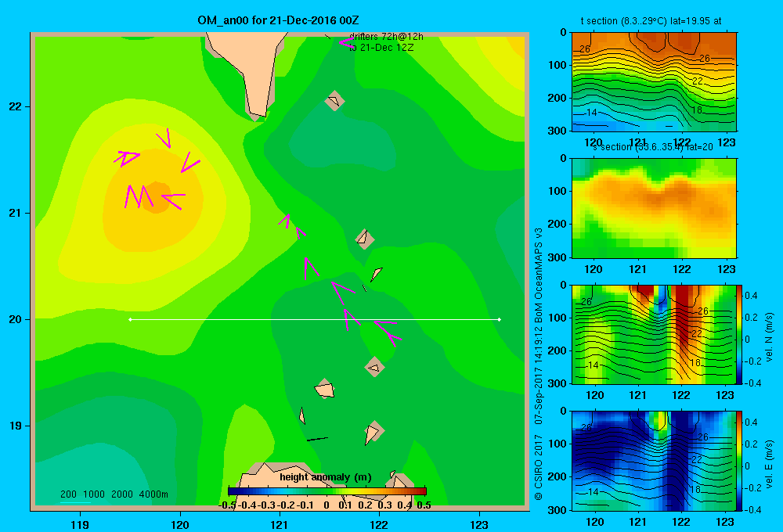Click the 'vel. N (m/s)' axis label
This screenshot has width=783, height=532.
[769, 337]
